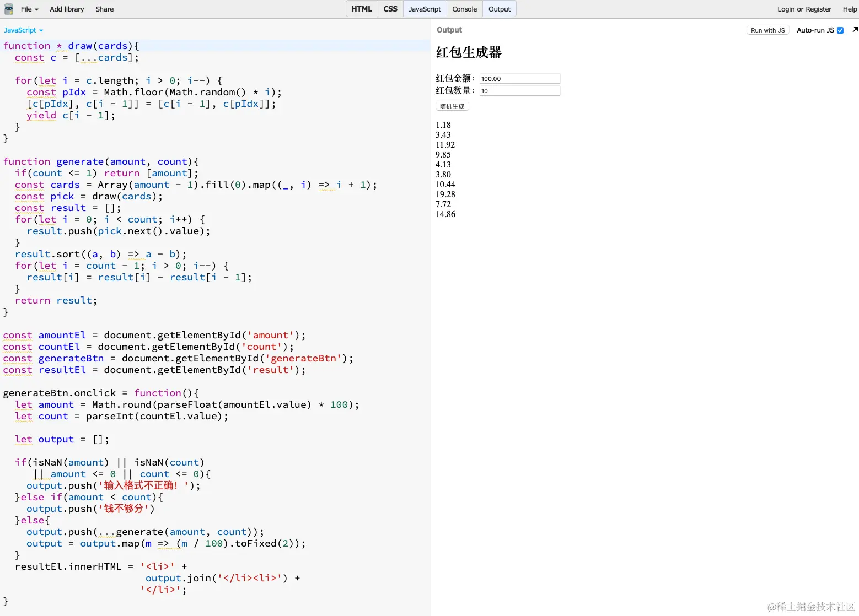Viewport: 859px width, 616px height.
Task: Click the Run with JS button
Action: pos(767,30)
